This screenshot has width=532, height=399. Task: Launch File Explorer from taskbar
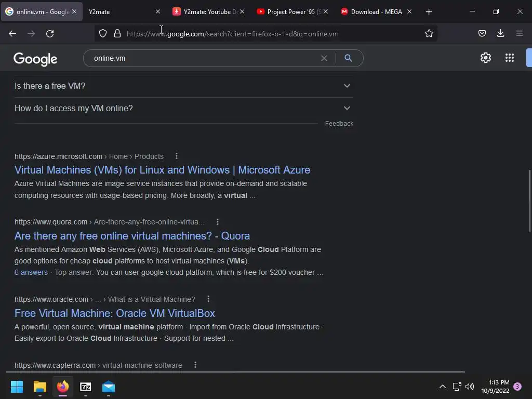coord(39,387)
